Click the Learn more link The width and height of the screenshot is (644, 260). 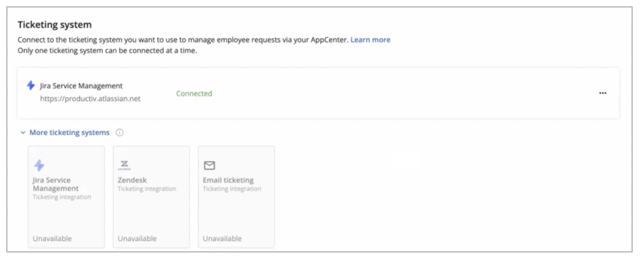(370, 40)
